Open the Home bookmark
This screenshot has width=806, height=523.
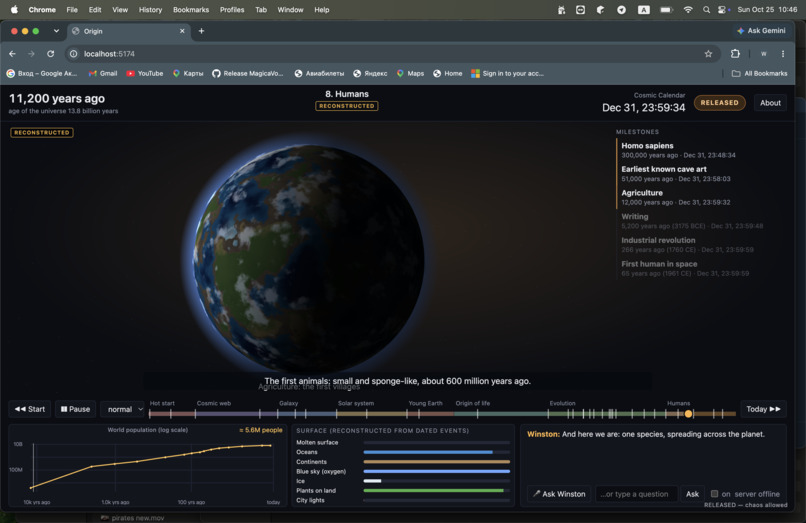point(448,74)
